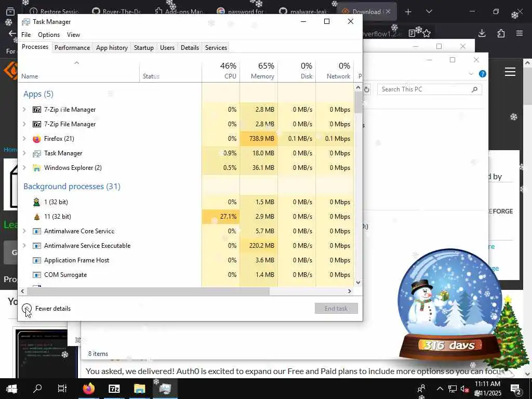Expand Firefox (21) process group
Viewport: 532px width, 399px height.
(x=24, y=138)
